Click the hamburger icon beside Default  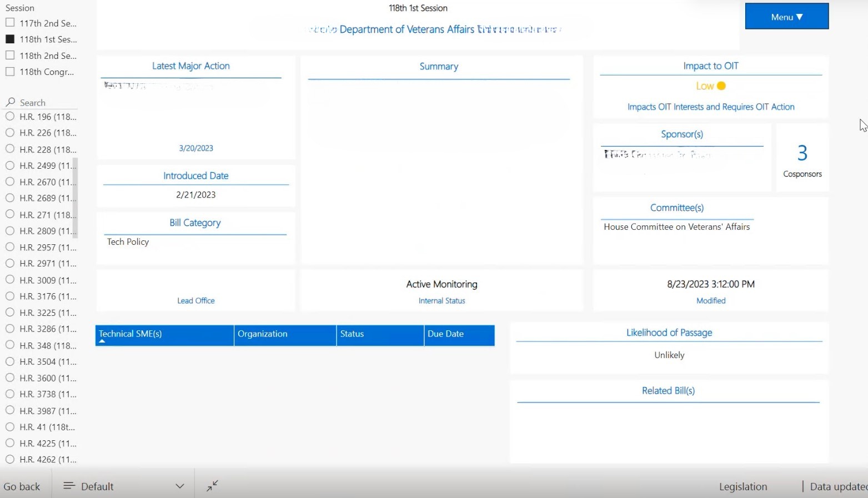(x=69, y=486)
